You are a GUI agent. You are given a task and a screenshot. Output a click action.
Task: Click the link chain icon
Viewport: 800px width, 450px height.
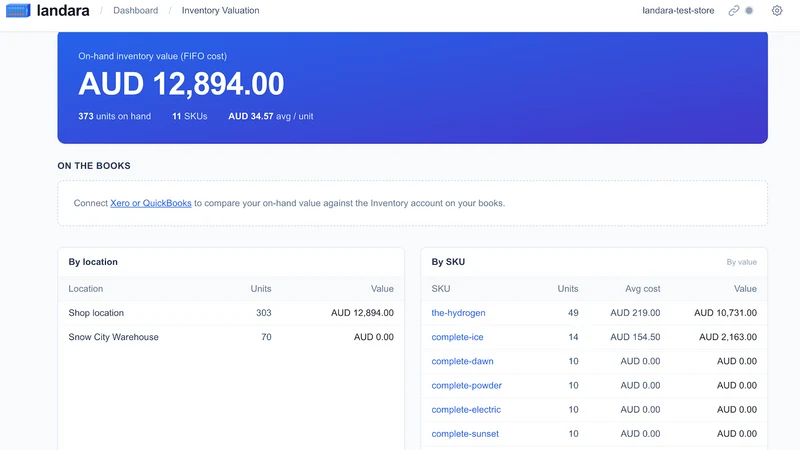coord(734,10)
